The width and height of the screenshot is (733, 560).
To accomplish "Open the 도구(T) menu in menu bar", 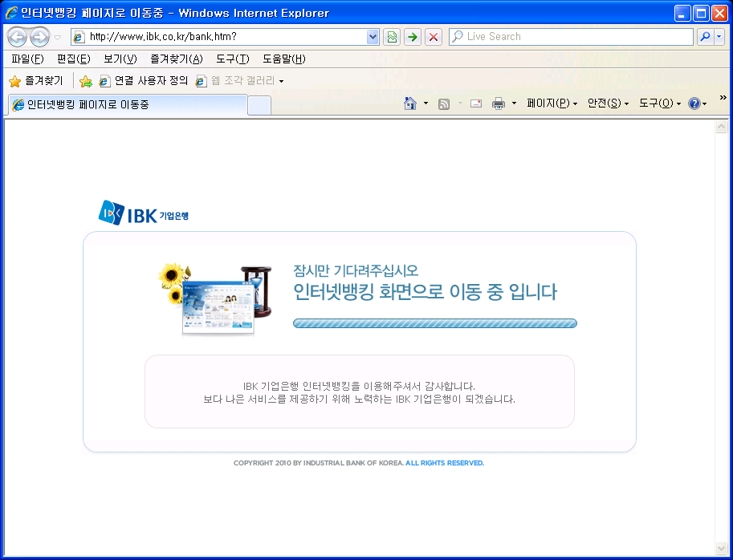I will click(232, 59).
